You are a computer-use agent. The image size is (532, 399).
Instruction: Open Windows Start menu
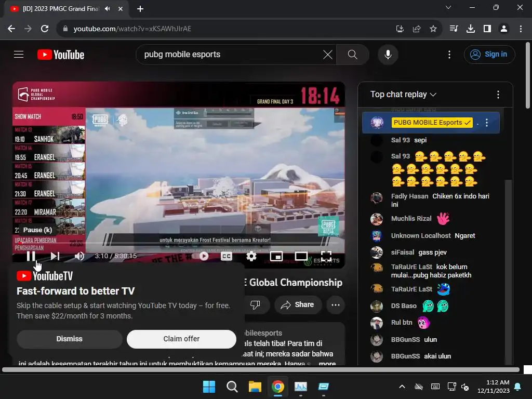point(209,387)
